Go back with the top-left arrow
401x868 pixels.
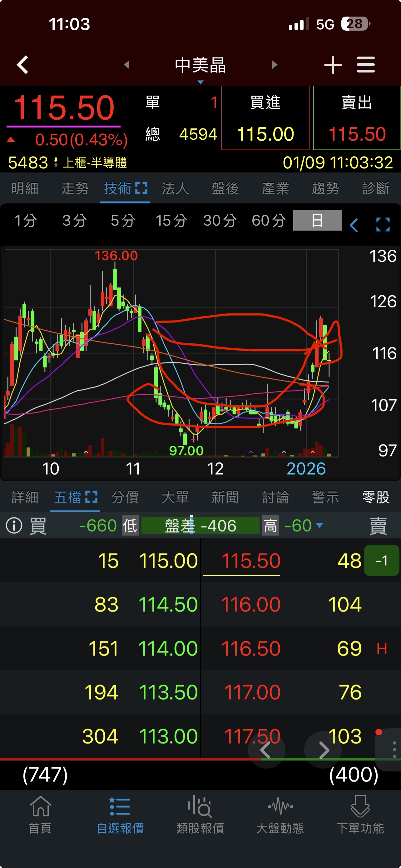(22, 64)
